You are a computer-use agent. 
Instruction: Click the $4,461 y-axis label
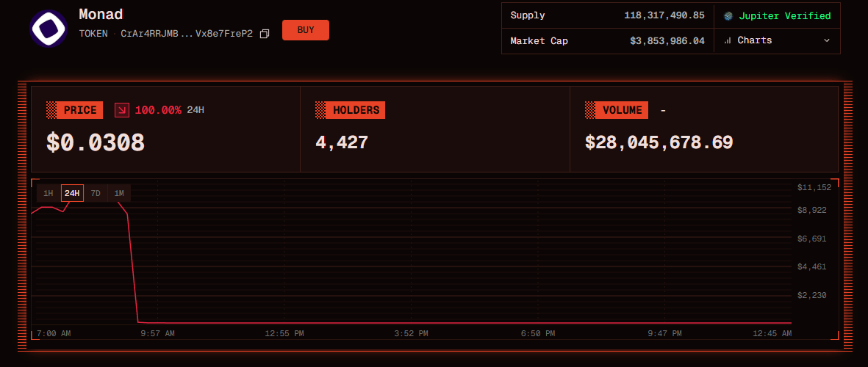point(811,267)
